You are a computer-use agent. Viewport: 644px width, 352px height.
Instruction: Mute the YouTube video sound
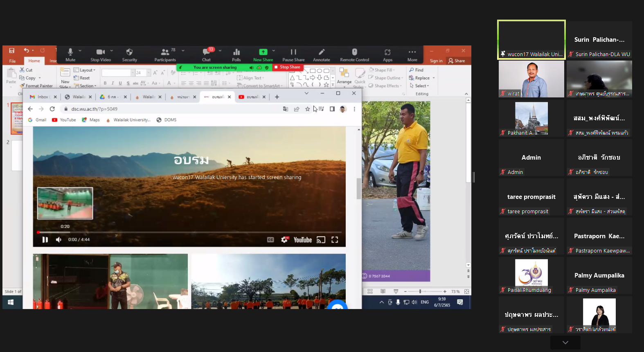(x=59, y=239)
